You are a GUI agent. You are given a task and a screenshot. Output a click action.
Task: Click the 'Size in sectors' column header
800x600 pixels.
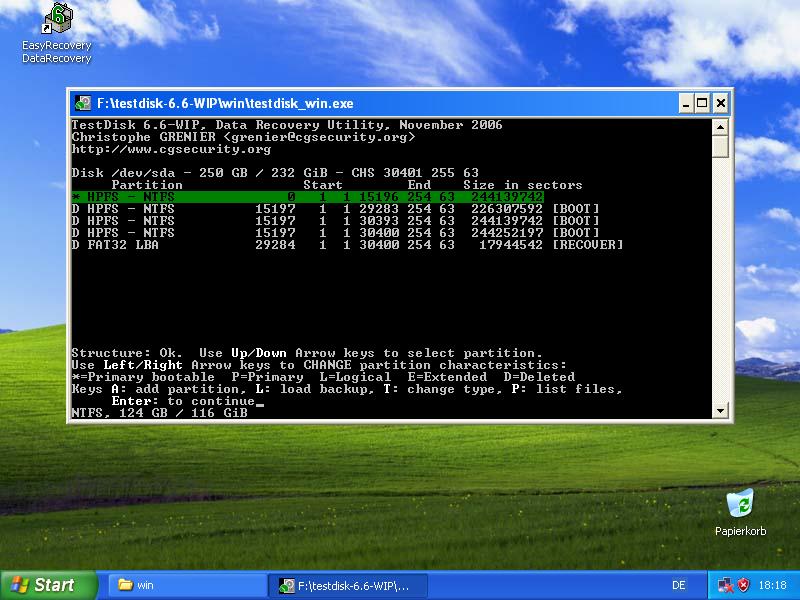pos(522,185)
